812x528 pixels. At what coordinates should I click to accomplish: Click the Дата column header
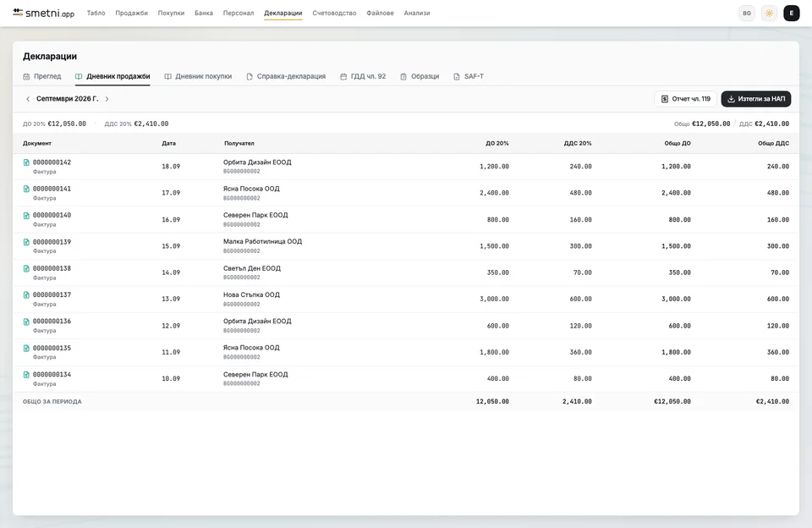169,144
